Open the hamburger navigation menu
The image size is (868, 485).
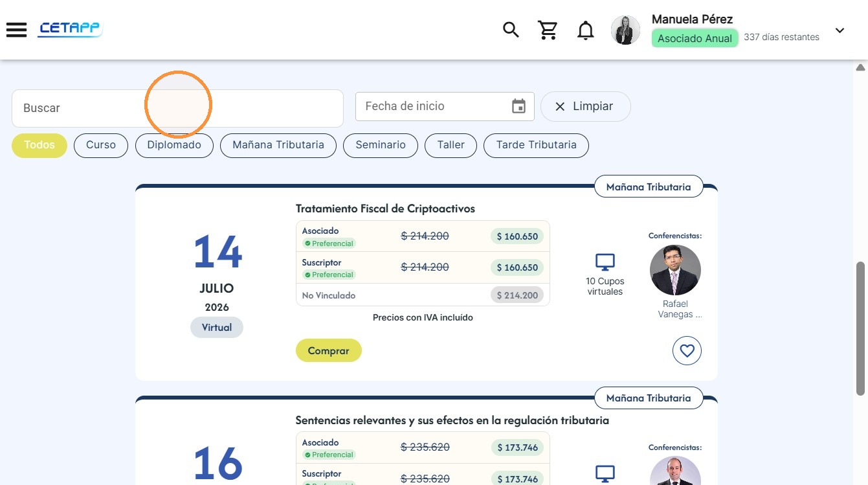(16, 30)
